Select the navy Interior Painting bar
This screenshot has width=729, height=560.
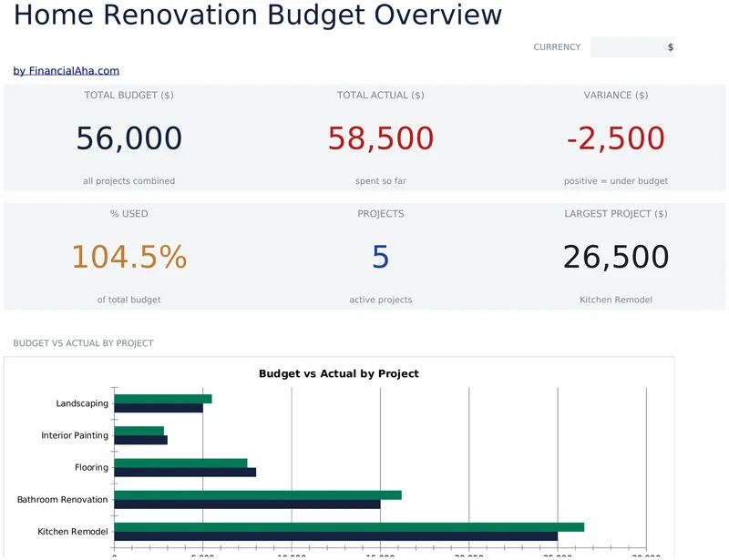tap(141, 440)
